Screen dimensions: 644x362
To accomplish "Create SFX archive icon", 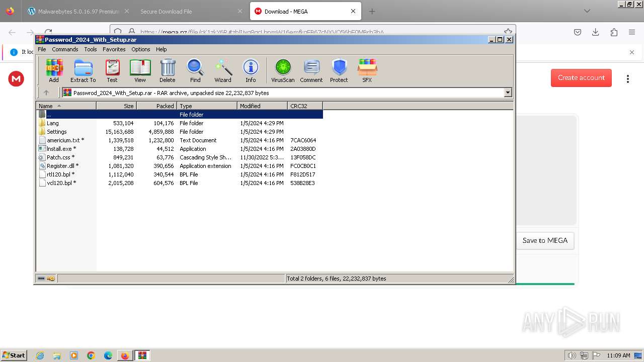I will point(367,70).
